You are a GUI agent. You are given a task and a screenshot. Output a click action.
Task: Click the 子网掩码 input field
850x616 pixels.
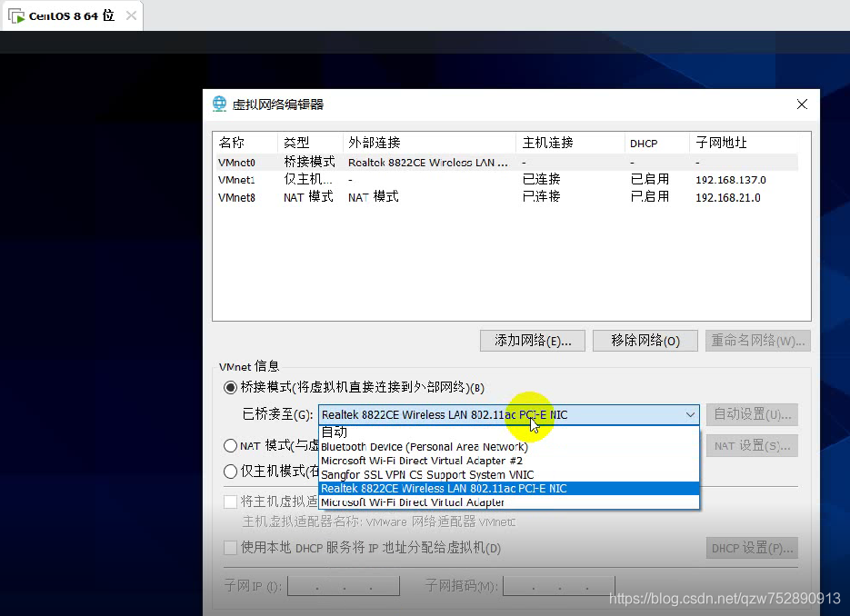click(559, 586)
